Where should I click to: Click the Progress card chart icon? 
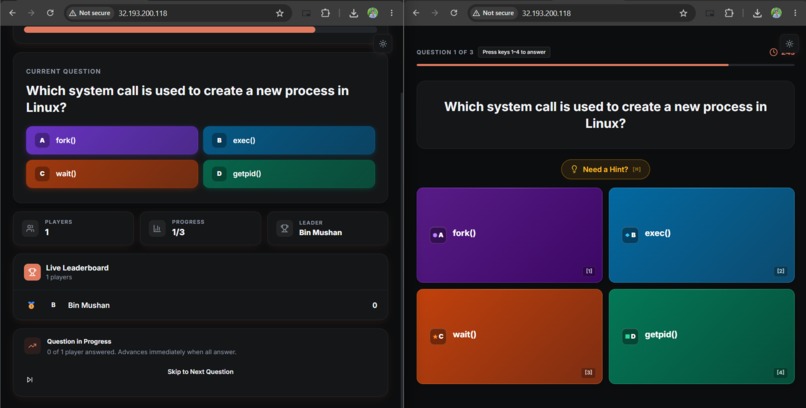(x=157, y=228)
